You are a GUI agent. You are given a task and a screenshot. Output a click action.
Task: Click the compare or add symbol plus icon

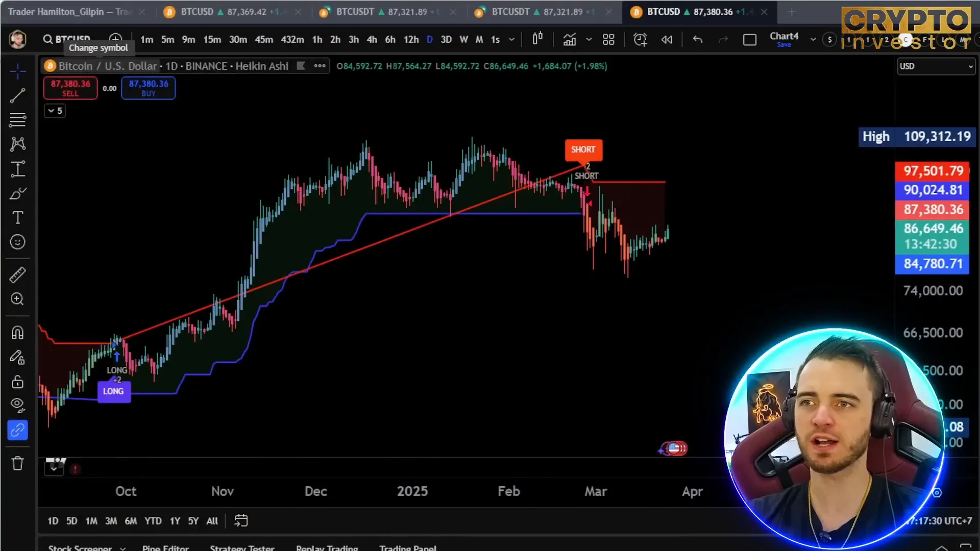pyautogui.click(x=116, y=39)
